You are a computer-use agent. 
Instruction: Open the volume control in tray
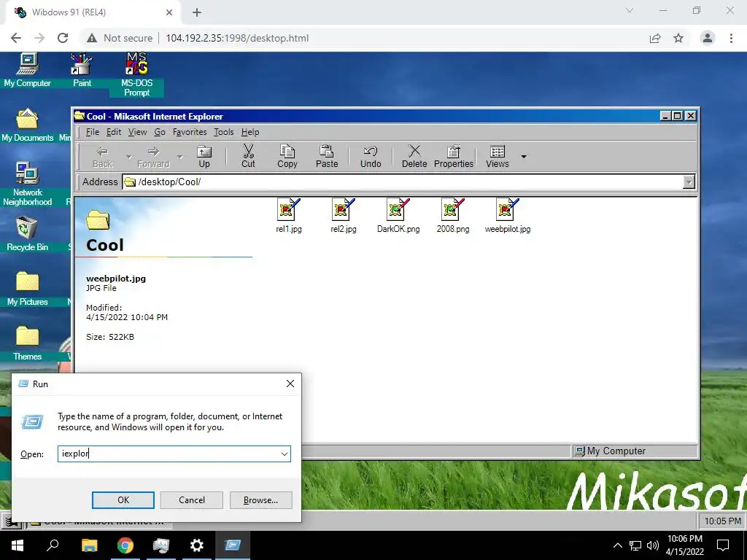pyautogui.click(x=653, y=545)
